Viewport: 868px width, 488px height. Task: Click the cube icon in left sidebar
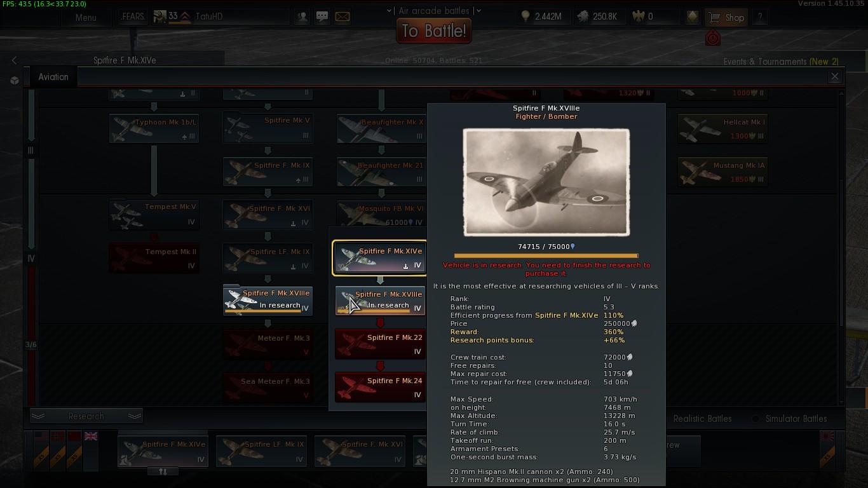15,81
